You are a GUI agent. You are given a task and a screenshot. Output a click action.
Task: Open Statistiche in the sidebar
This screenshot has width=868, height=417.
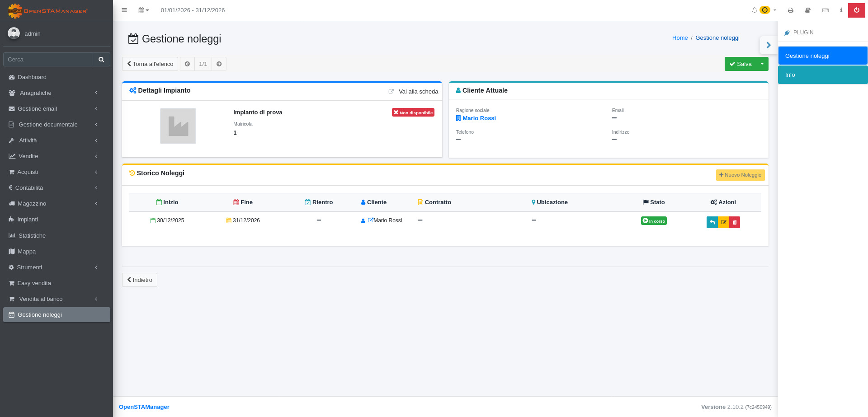(x=32, y=235)
